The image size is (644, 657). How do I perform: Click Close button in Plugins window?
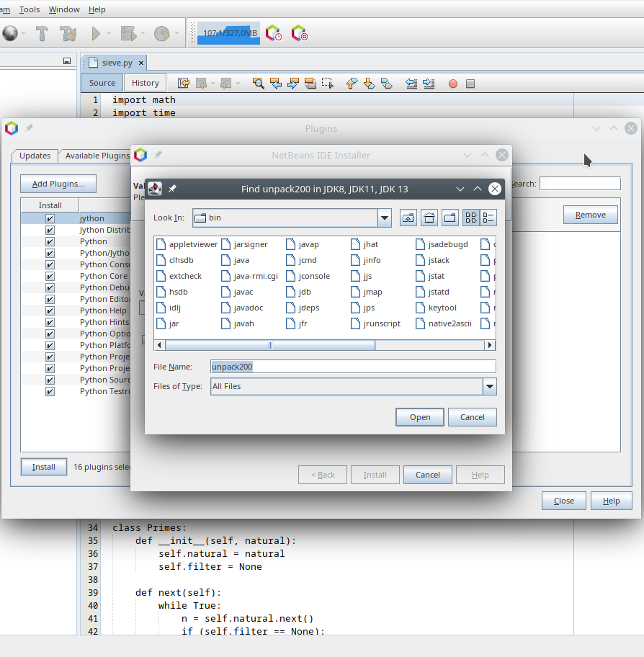pyautogui.click(x=564, y=501)
